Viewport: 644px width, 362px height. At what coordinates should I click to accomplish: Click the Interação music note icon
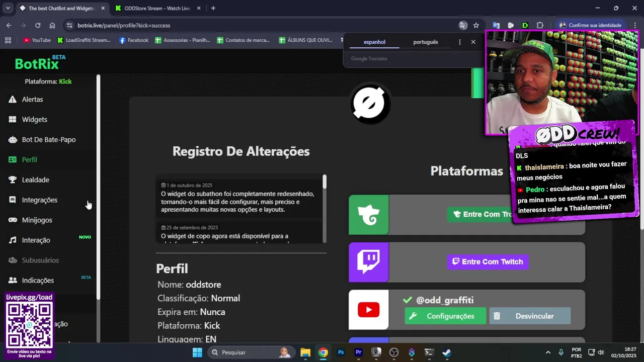click(13, 240)
